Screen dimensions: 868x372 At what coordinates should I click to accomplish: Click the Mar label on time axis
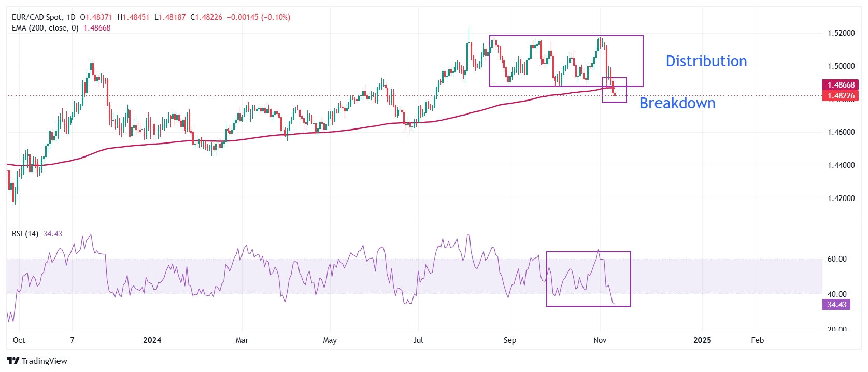[241, 340]
